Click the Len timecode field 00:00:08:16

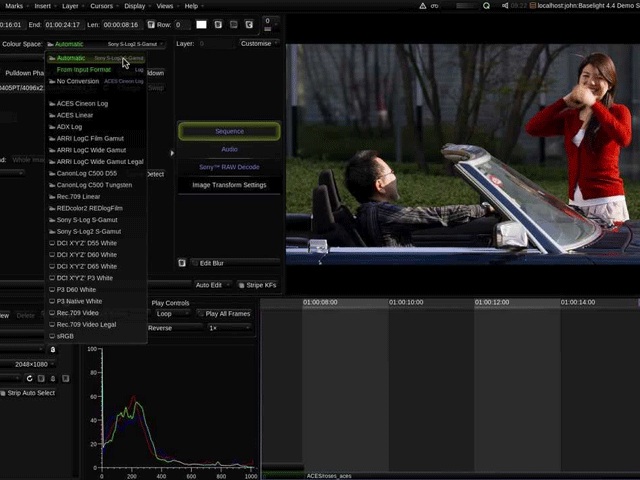click(121, 25)
